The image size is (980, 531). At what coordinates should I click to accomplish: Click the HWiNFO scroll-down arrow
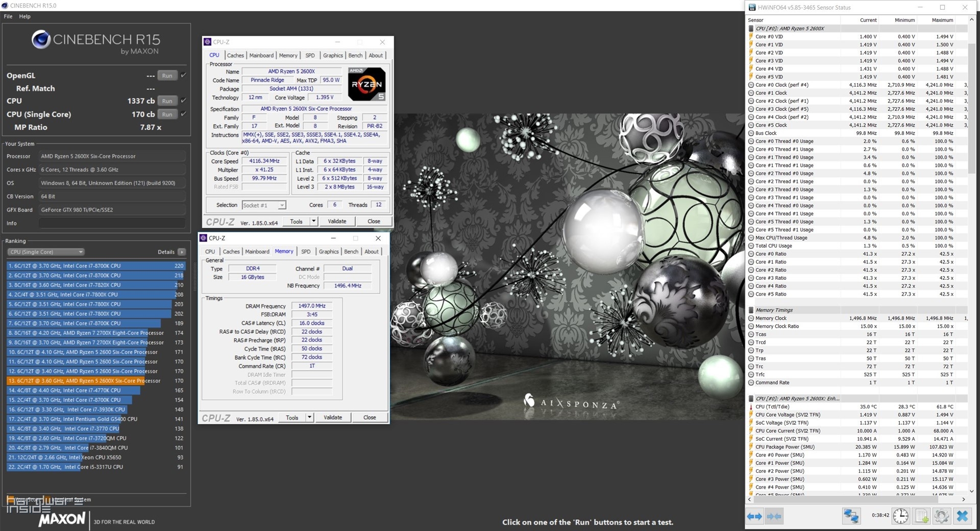[x=971, y=491]
